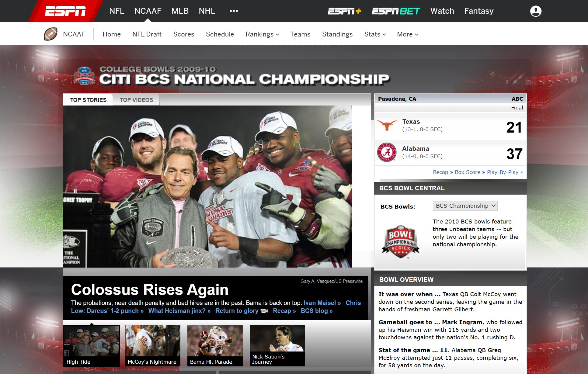The height and width of the screenshot is (374, 588).
Task: Open the three-dot more sports menu
Action: click(234, 11)
